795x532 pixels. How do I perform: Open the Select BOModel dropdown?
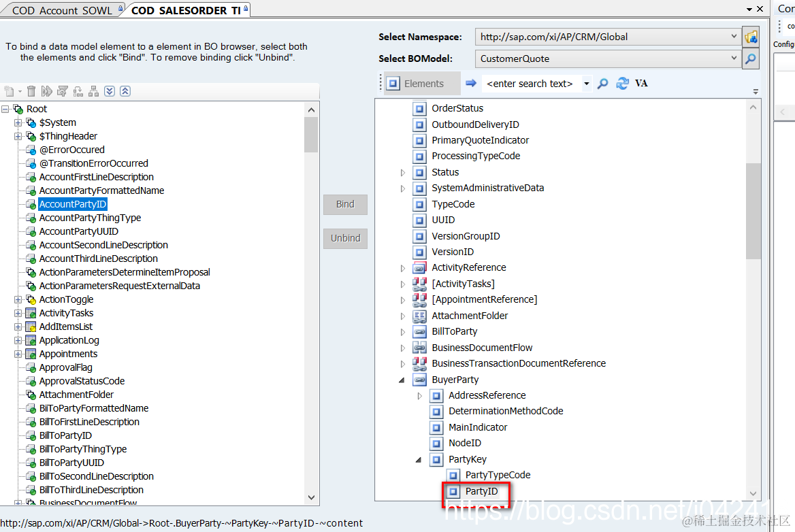tap(734, 59)
